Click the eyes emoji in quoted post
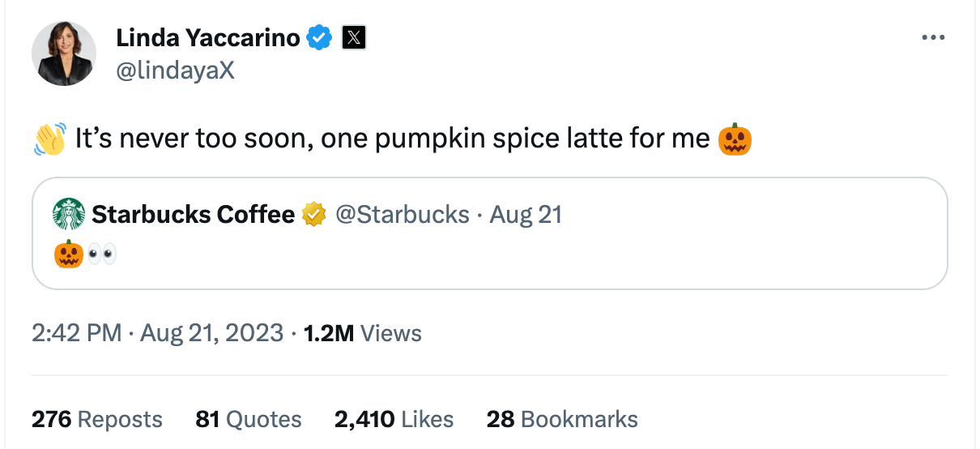 coord(102,254)
